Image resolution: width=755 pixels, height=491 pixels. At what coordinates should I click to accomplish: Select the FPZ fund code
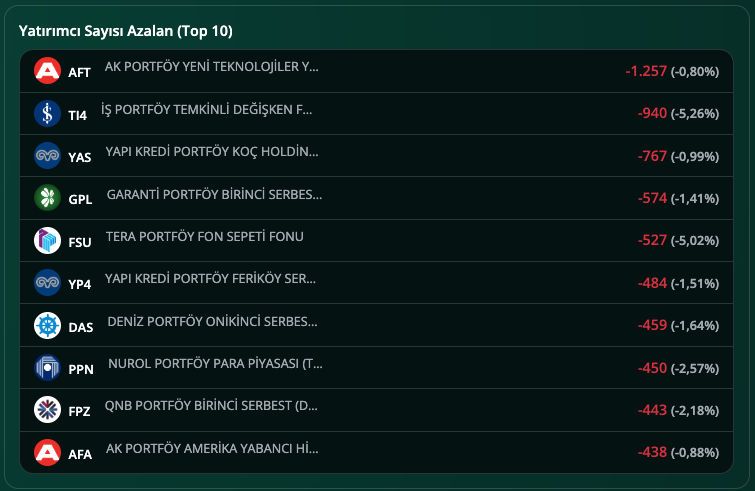coord(79,412)
